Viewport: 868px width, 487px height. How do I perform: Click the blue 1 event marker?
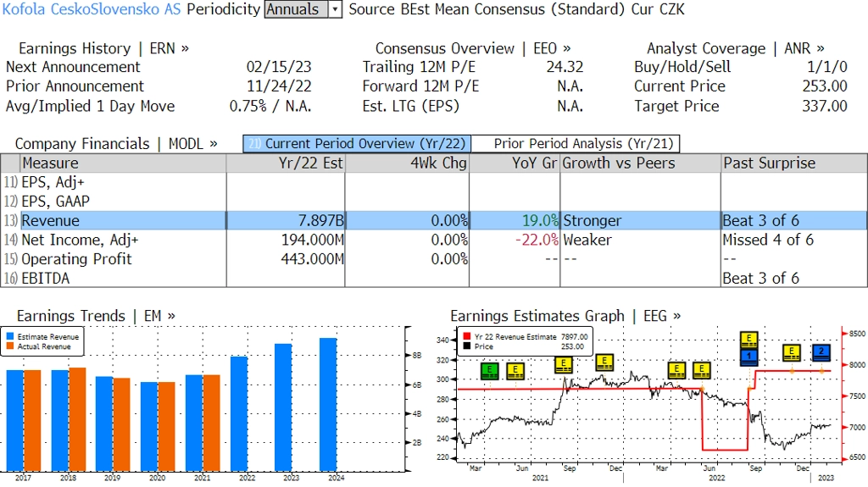point(749,357)
